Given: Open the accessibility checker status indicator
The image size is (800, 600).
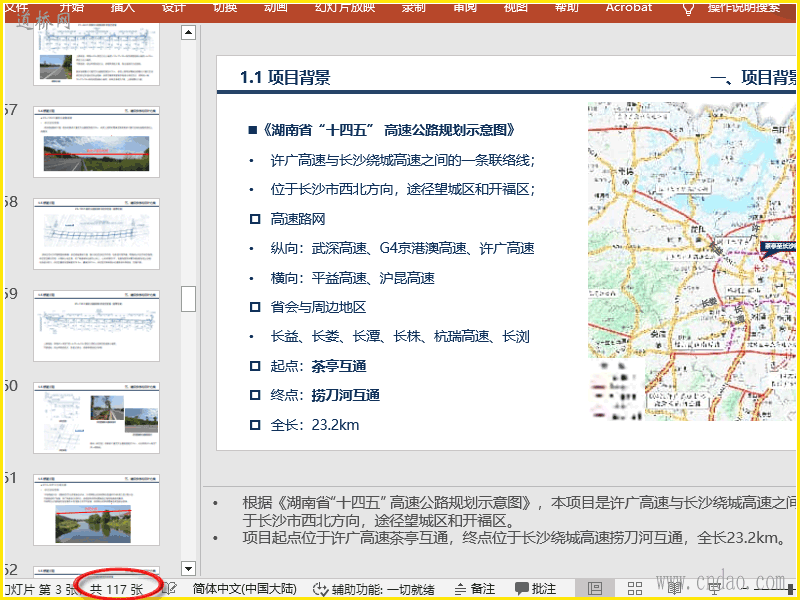Looking at the screenshot, I should 373,589.
